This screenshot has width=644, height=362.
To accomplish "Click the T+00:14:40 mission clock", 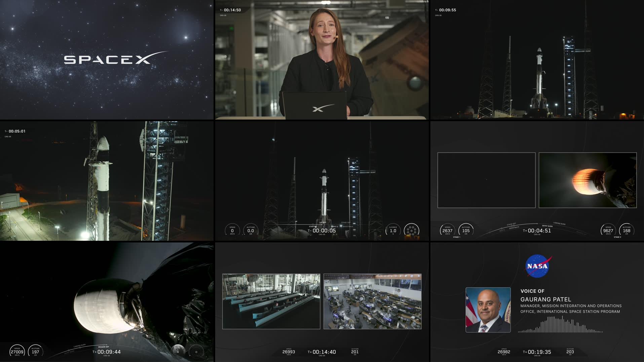I will click(322, 352).
